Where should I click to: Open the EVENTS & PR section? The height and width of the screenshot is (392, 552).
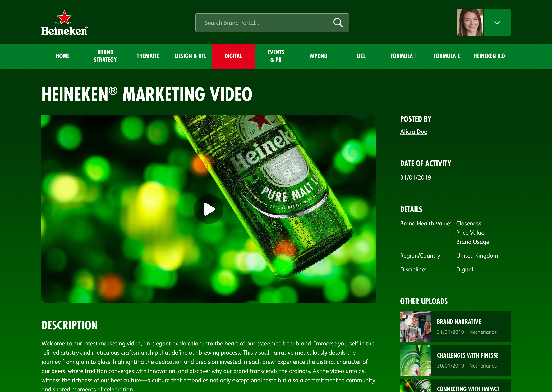[x=276, y=56]
